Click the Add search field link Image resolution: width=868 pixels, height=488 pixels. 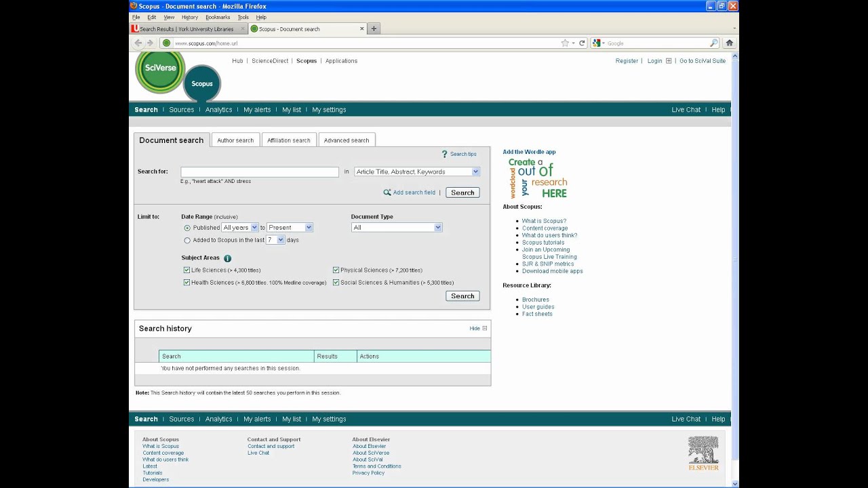point(414,192)
